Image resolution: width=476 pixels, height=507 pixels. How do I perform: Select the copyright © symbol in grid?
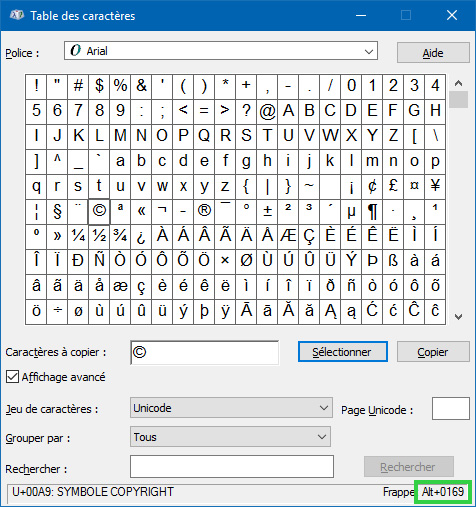point(99,211)
